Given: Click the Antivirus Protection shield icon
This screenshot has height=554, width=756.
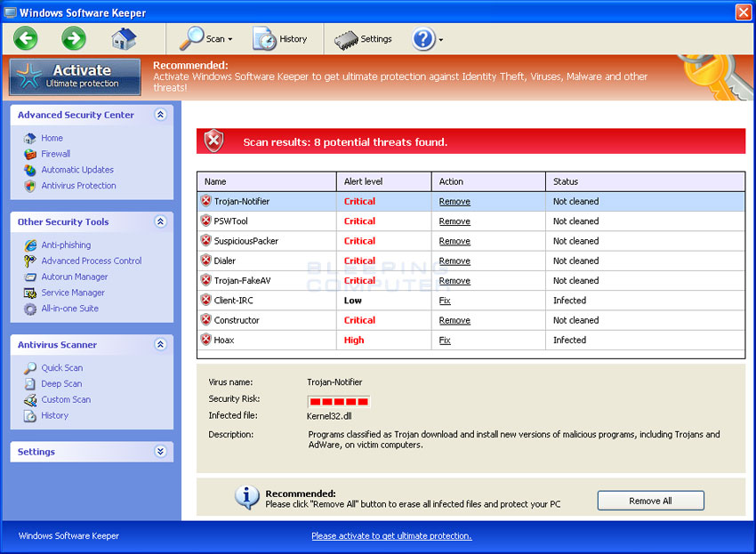Looking at the screenshot, I should [x=30, y=186].
